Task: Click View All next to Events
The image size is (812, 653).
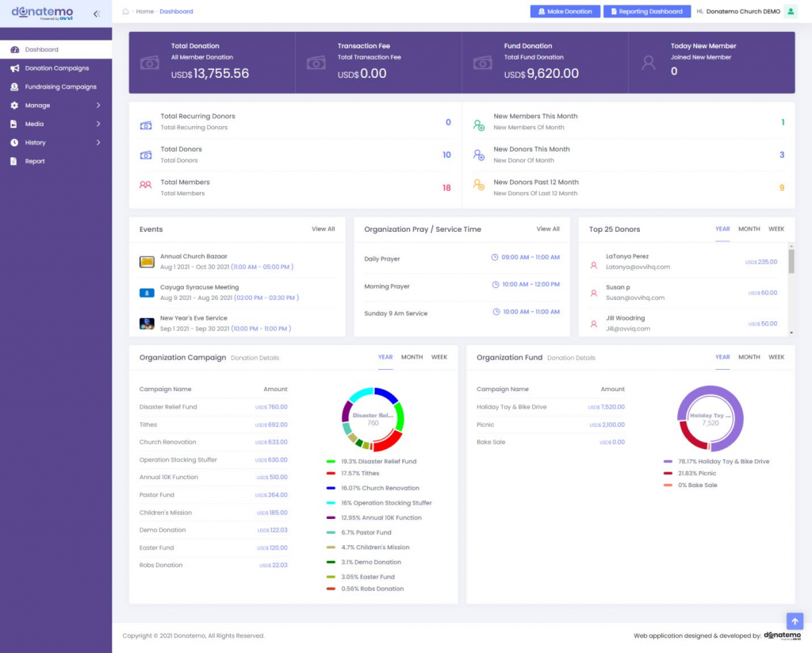Action: pyautogui.click(x=324, y=229)
